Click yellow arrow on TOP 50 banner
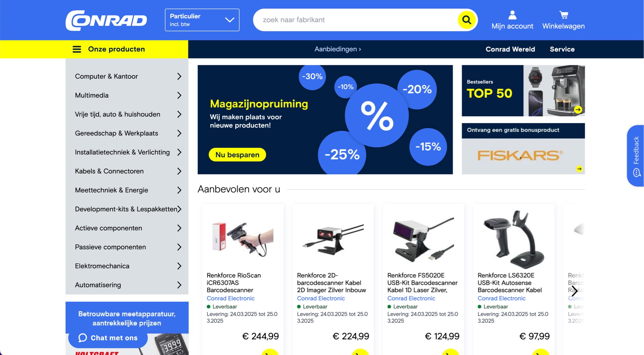 pyautogui.click(x=578, y=109)
